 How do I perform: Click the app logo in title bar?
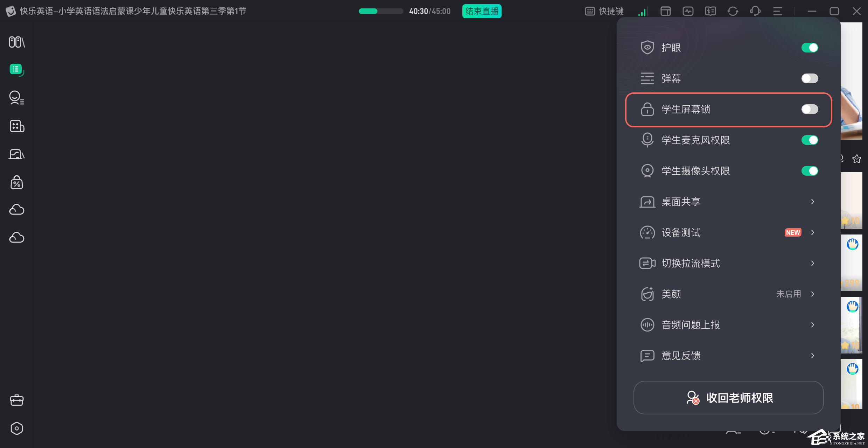tap(10, 11)
